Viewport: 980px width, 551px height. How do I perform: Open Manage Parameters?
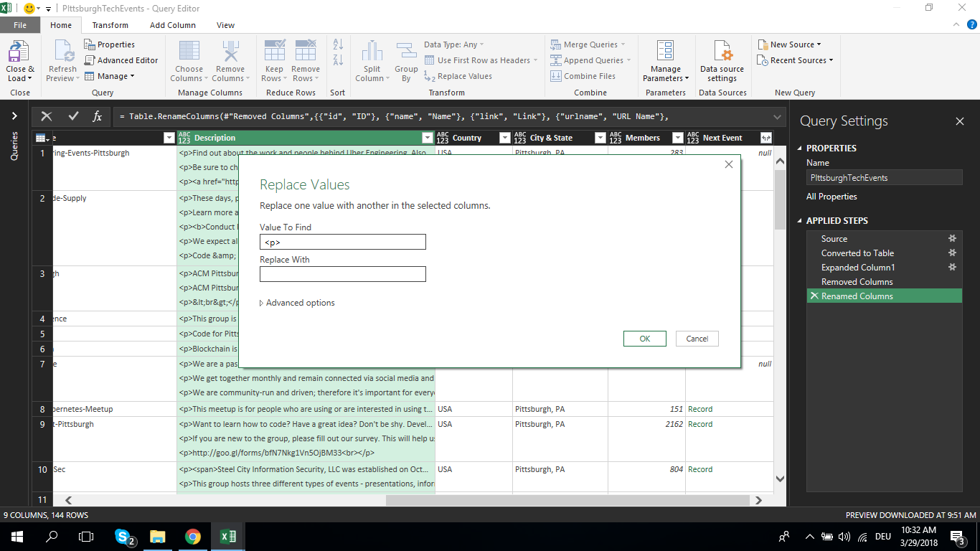(x=665, y=61)
